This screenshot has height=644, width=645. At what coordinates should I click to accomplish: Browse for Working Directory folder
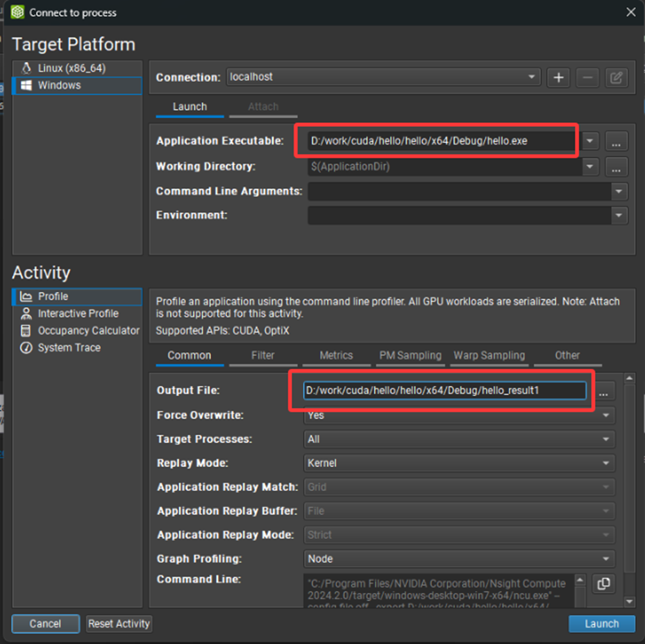616,167
